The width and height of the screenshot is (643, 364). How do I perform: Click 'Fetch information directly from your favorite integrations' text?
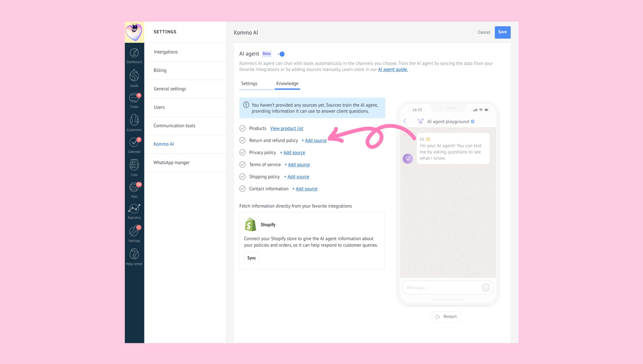coord(295,206)
